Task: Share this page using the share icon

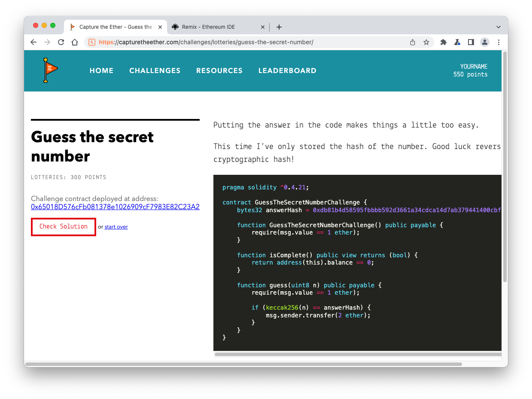Action: (413, 42)
